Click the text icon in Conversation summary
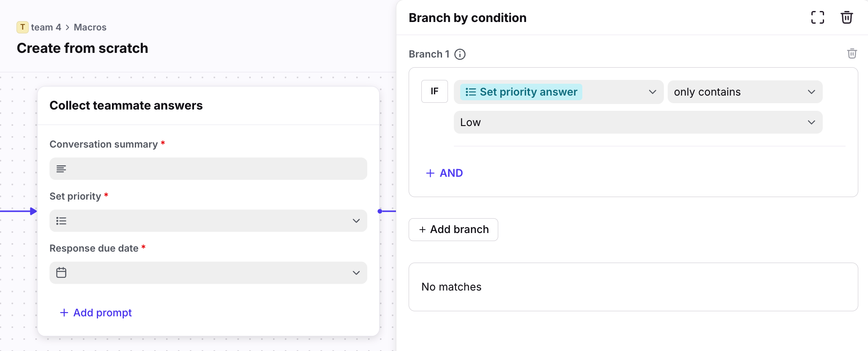This screenshot has height=351, width=868. (61, 169)
